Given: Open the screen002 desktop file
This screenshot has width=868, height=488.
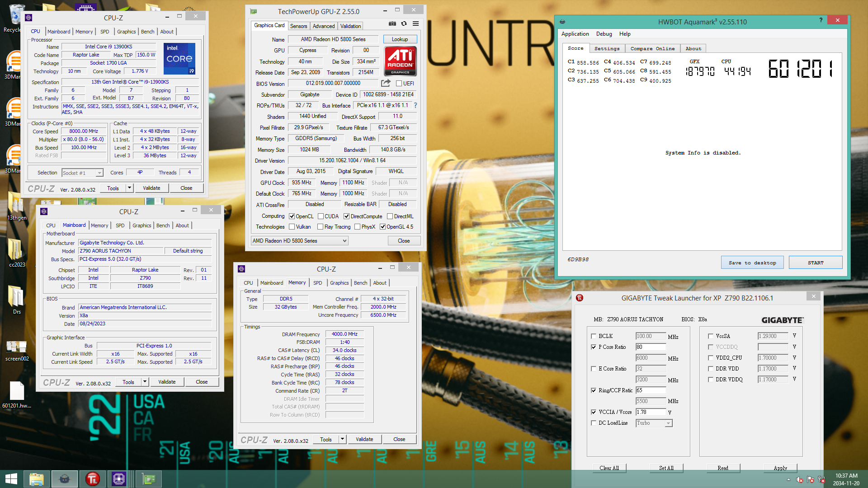Looking at the screenshot, I should [x=17, y=350].
